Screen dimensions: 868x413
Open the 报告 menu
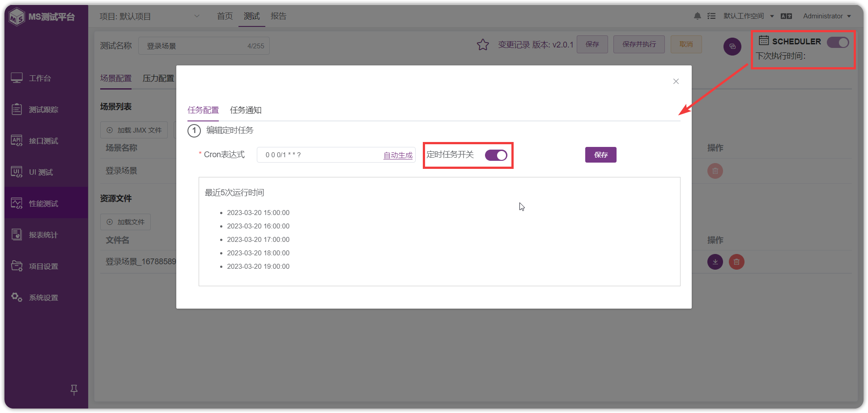278,16
